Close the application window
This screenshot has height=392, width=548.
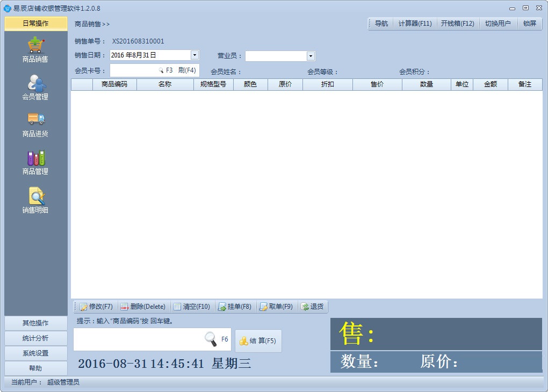click(x=539, y=8)
